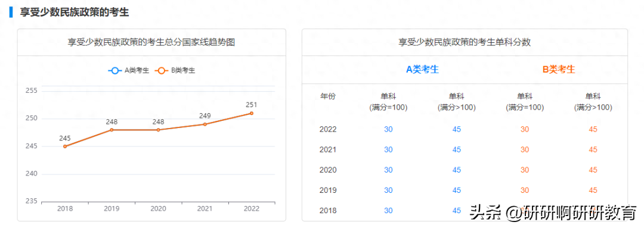Toggle the B类考生 legend series
This screenshot has width=644, height=228.
pos(175,70)
